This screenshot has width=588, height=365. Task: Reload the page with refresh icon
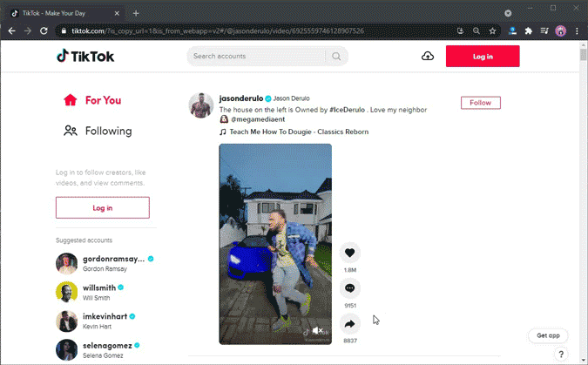[44, 30]
